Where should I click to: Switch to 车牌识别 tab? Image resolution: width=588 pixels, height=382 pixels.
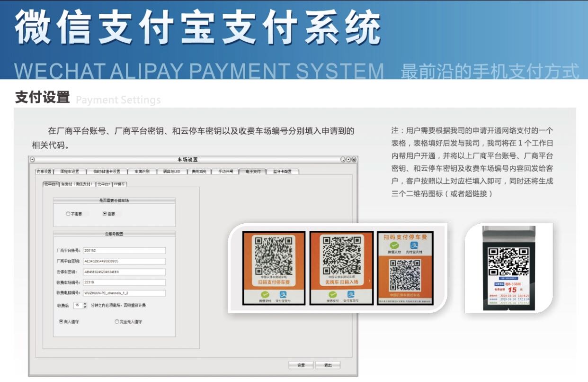coord(142,172)
